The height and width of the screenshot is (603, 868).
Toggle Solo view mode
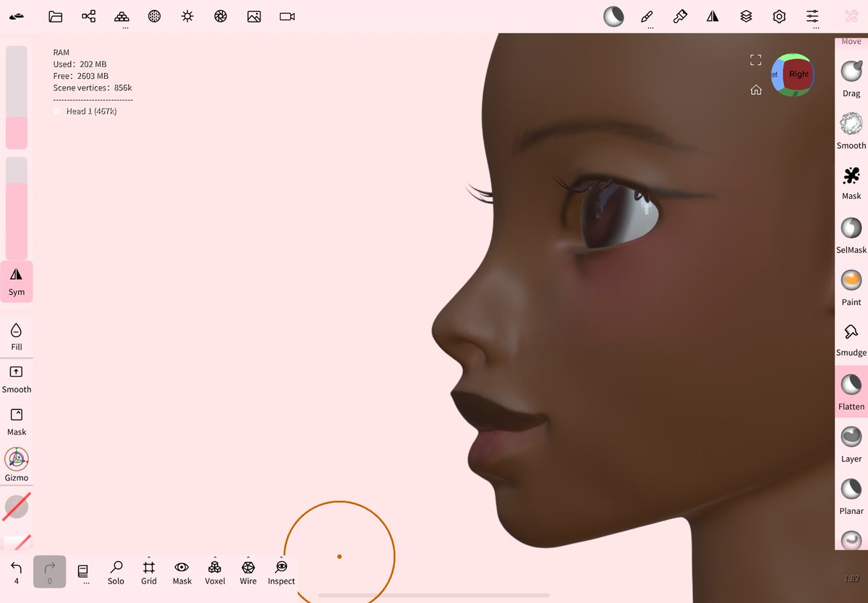(116, 572)
